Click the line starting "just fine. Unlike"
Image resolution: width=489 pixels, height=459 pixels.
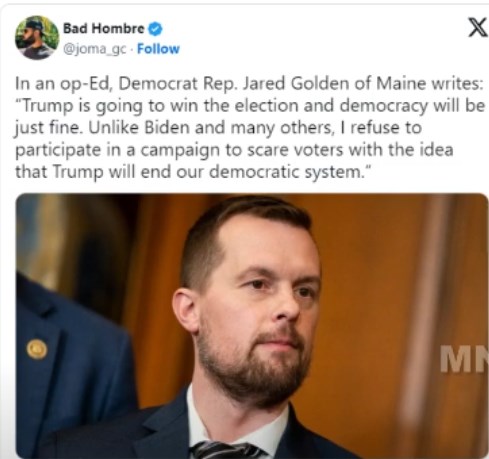coord(218,128)
